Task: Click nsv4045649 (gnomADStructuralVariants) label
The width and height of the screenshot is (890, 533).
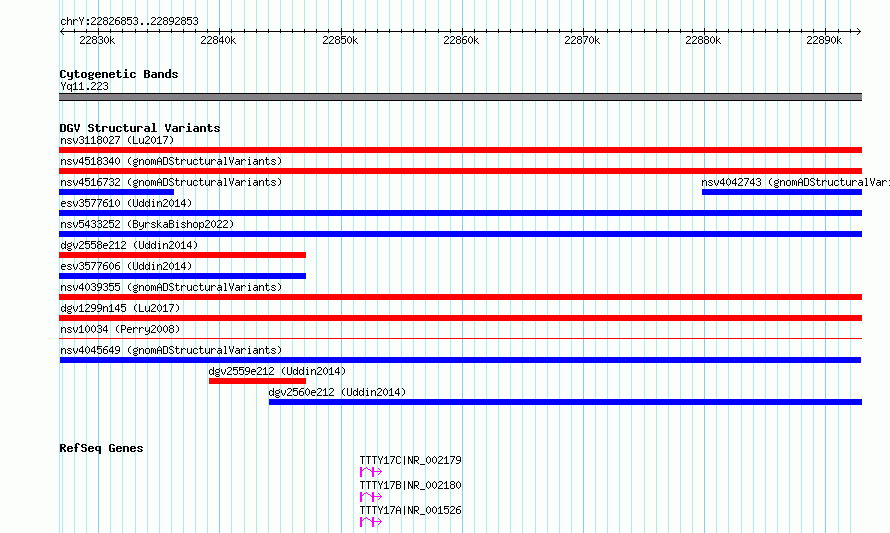Action: (171, 350)
